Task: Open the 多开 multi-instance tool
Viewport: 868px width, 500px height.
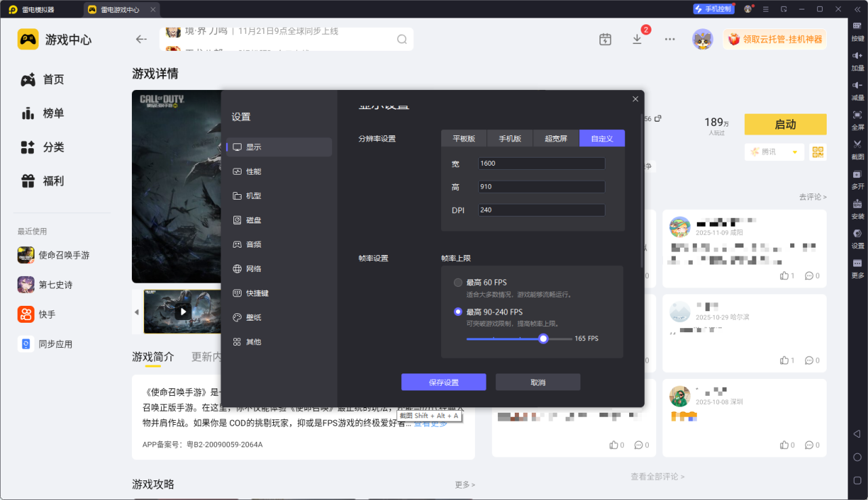Action: click(x=857, y=178)
